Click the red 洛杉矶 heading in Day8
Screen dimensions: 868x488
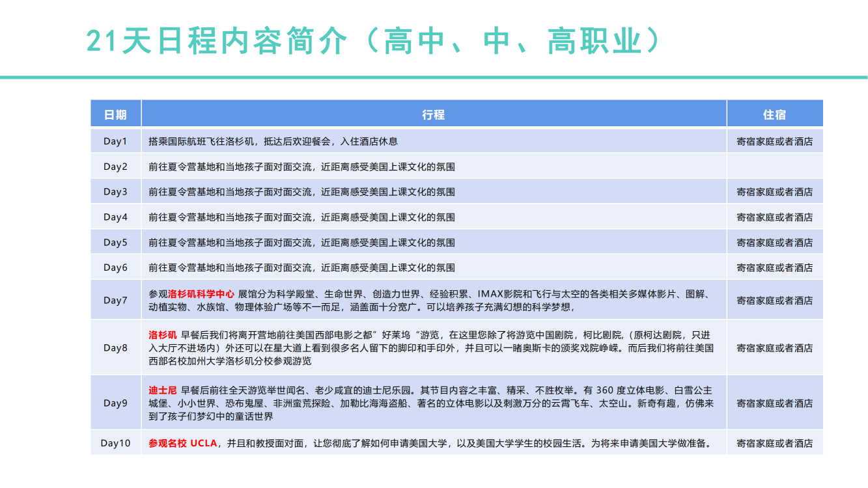163,335
